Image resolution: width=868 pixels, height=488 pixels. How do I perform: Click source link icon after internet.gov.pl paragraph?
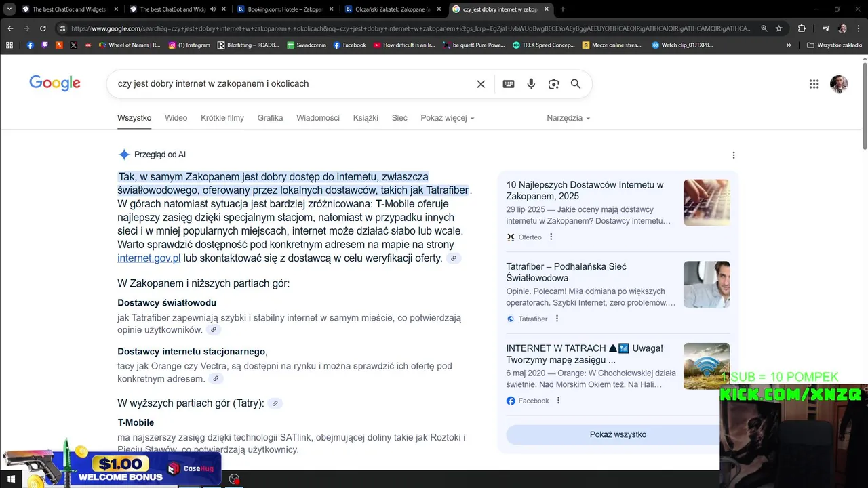click(x=454, y=258)
